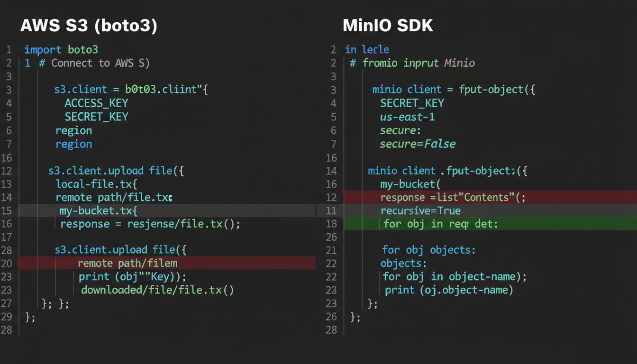This screenshot has width=637, height=364.
Task: Select the "secure:" line
Action: click(400, 130)
